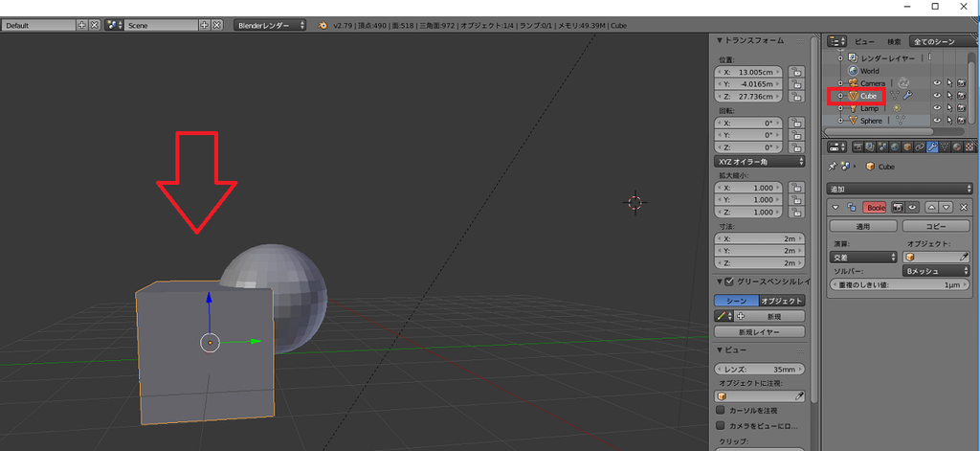Open the Outliner editor type selector
980x451 pixels.
[836, 41]
